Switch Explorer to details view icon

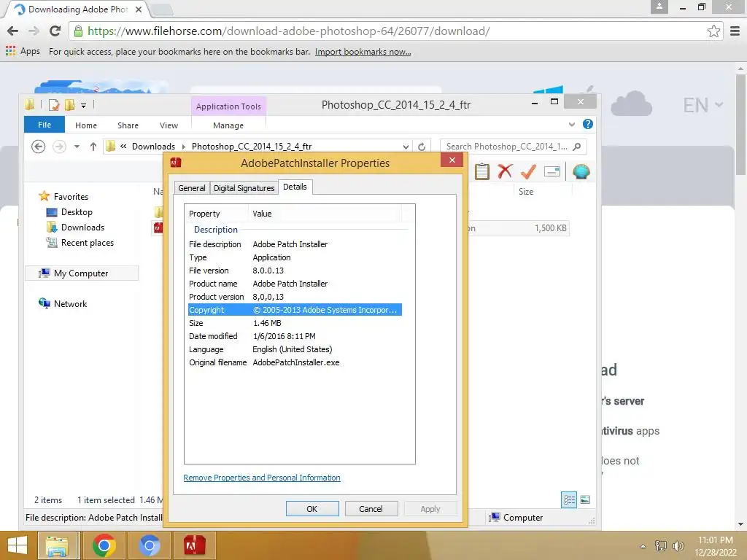(569, 499)
